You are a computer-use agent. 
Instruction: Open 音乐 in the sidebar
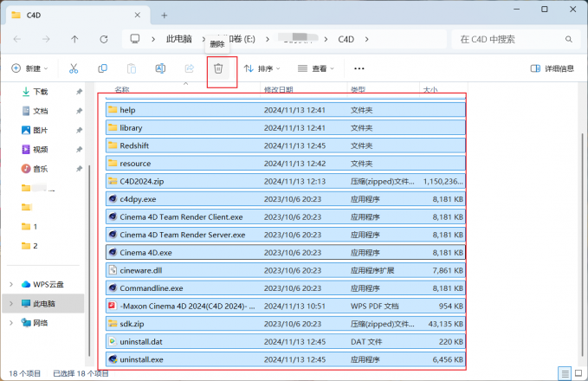[x=41, y=169]
